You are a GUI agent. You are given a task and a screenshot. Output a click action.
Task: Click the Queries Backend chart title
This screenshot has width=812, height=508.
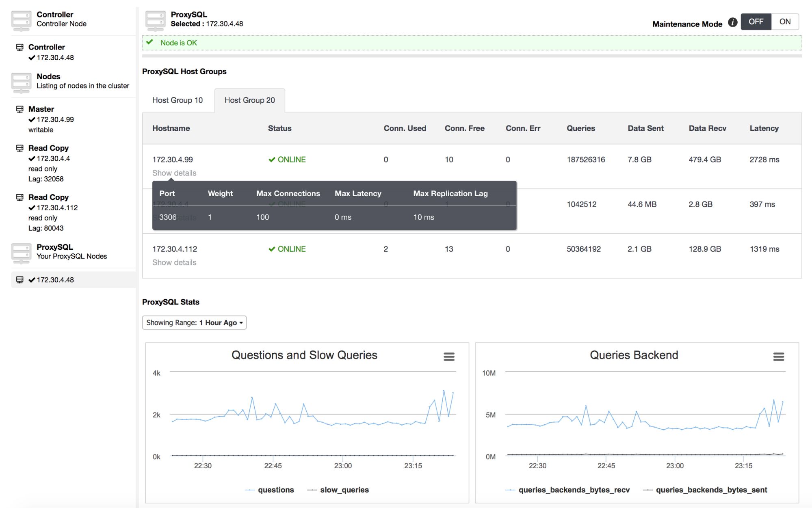(634, 355)
